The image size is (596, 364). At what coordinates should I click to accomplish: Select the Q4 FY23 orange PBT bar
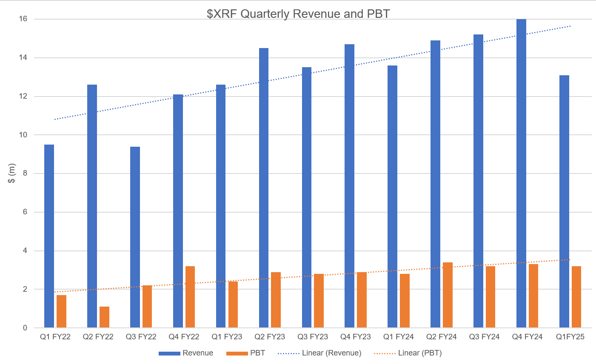[362, 300]
